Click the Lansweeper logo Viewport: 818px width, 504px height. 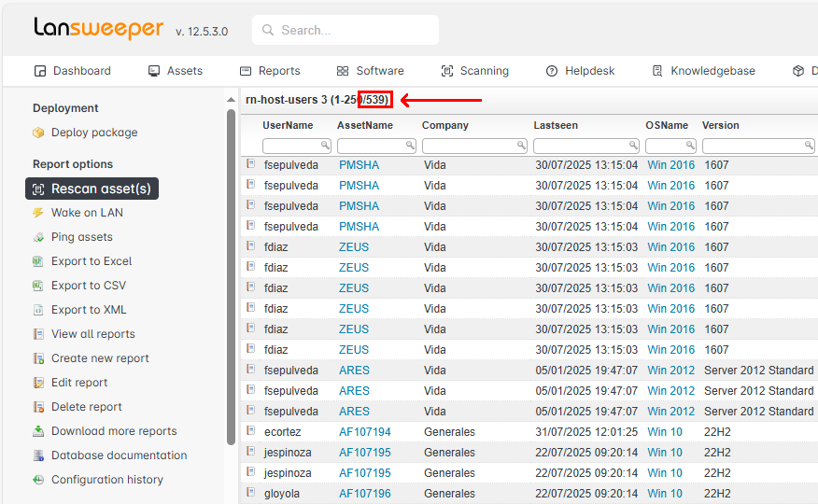click(98, 28)
